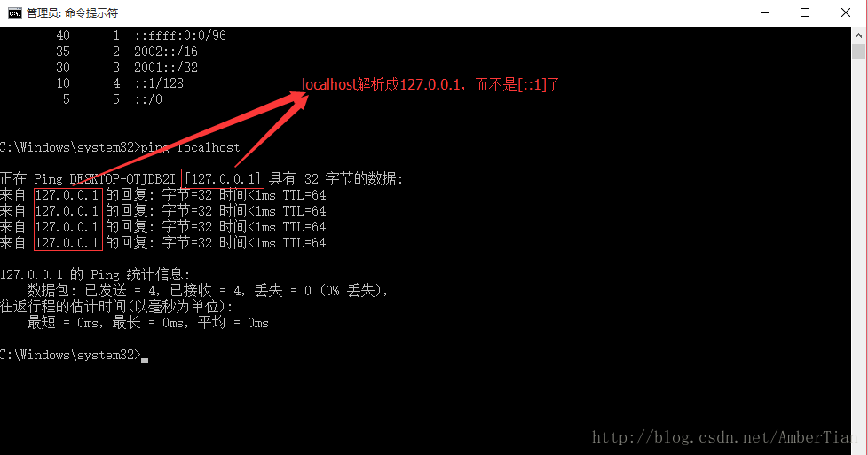This screenshot has width=868, height=455.
Task: Click the 最短 = 0ms timing line
Action: (148, 323)
